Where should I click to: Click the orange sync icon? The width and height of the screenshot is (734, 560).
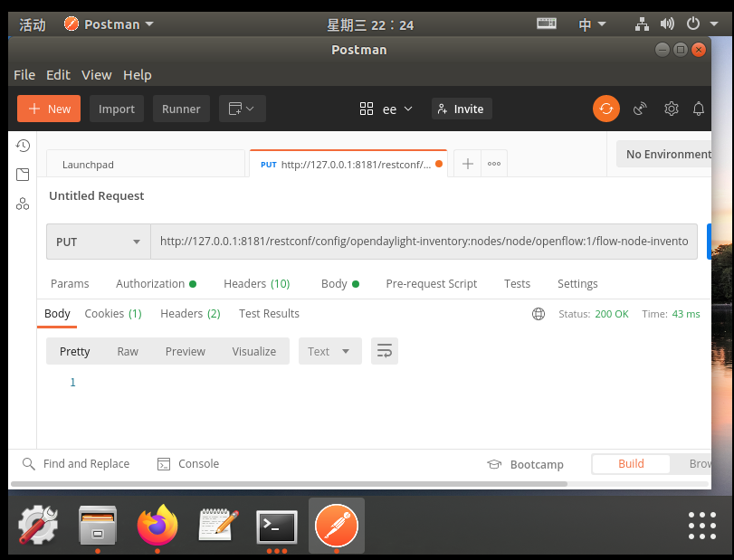[x=606, y=109]
